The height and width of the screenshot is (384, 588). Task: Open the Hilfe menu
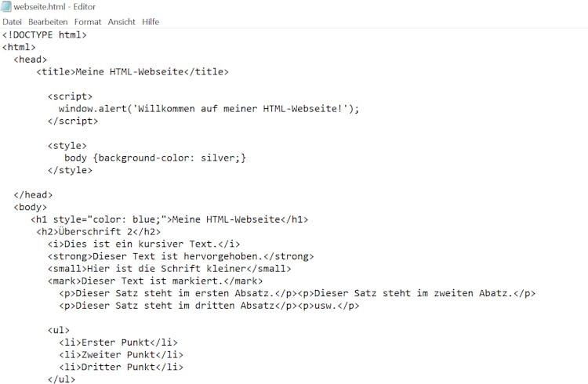(151, 22)
